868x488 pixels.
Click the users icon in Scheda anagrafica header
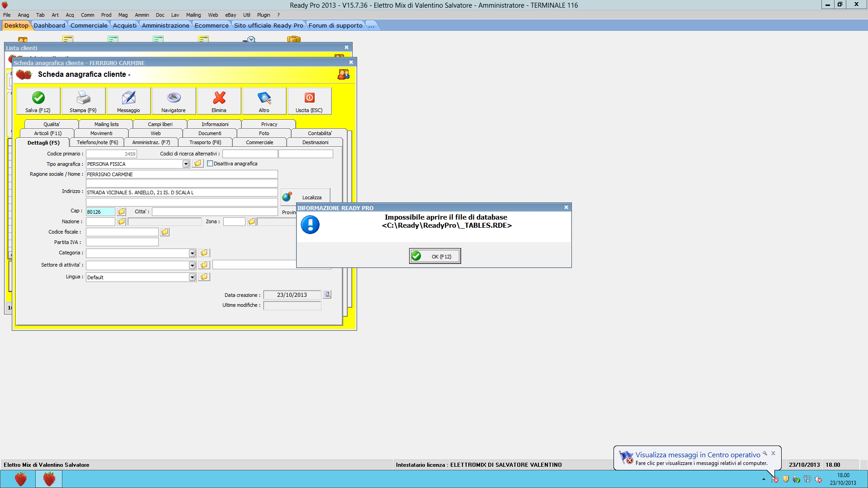click(344, 74)
